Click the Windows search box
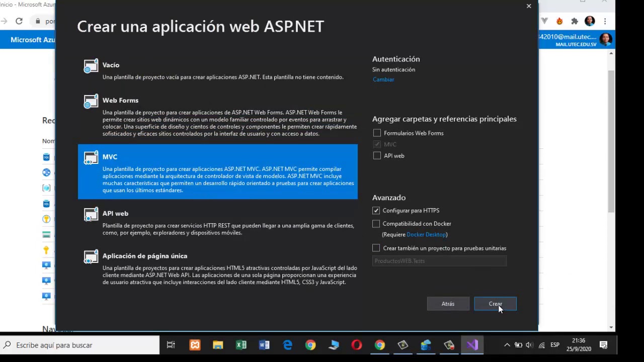644x362 pixels. [80, 345]
